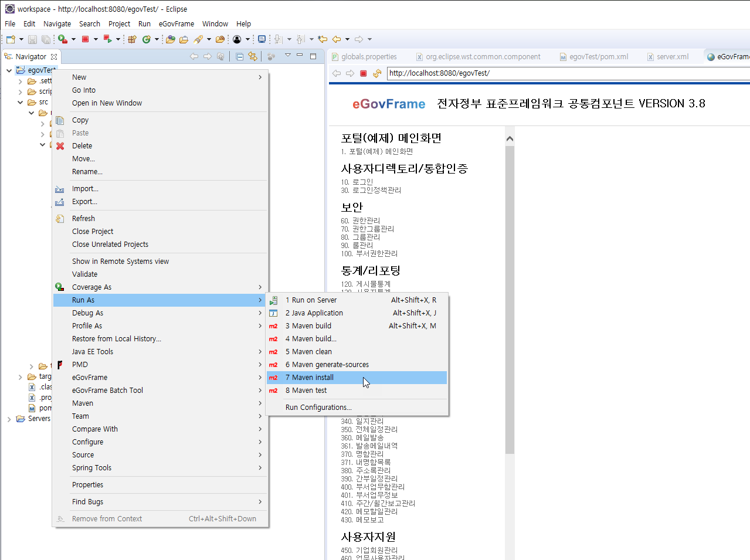The height and width of the screenshot is (560, 750).
Task: Open dropdown next to New Java Class icon
Action: [157, 39]
